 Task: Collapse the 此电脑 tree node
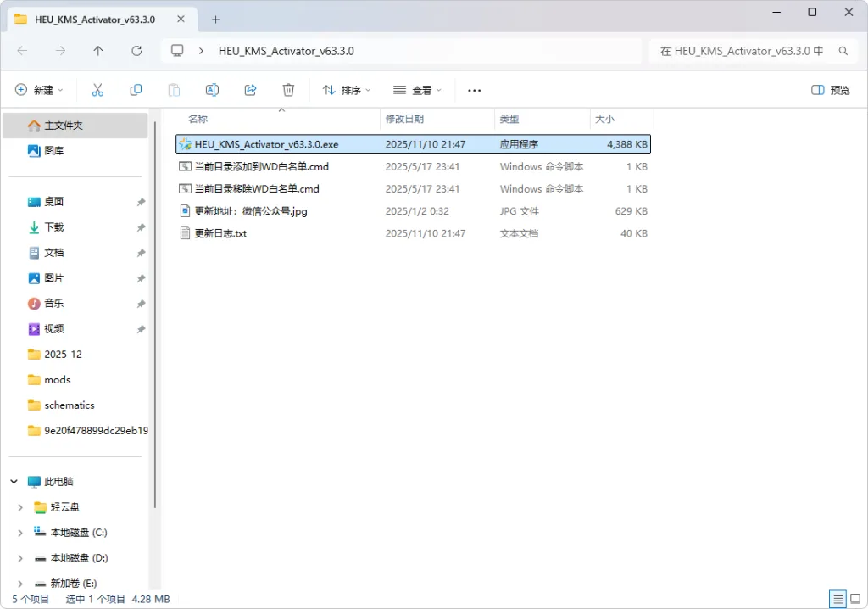(x=14, y=482)
